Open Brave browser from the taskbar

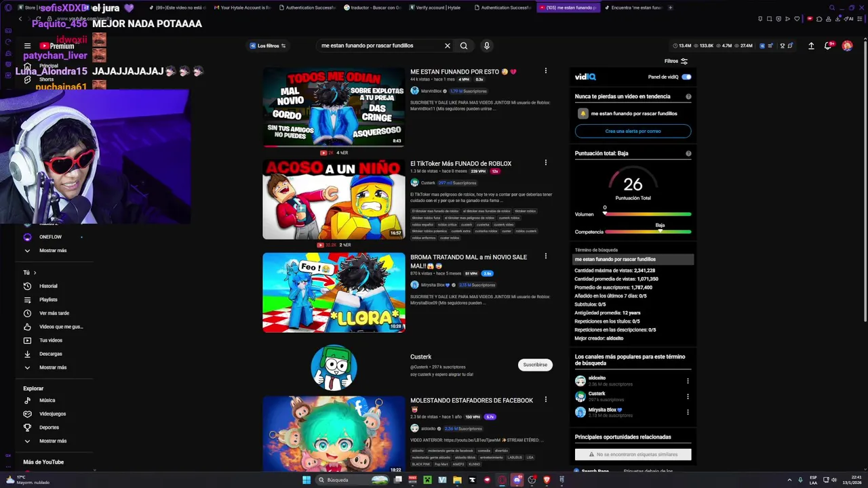(547, 480)
